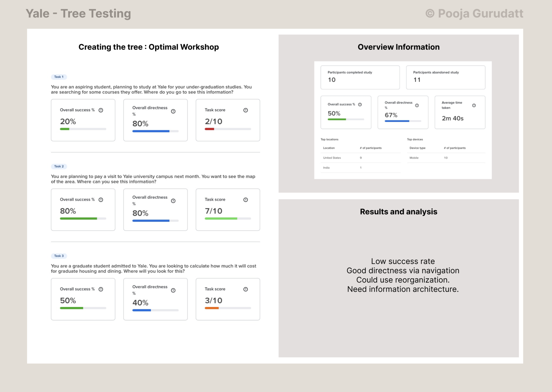Select the Task 3 badge

pyautogui.click(x=59, y=256)
